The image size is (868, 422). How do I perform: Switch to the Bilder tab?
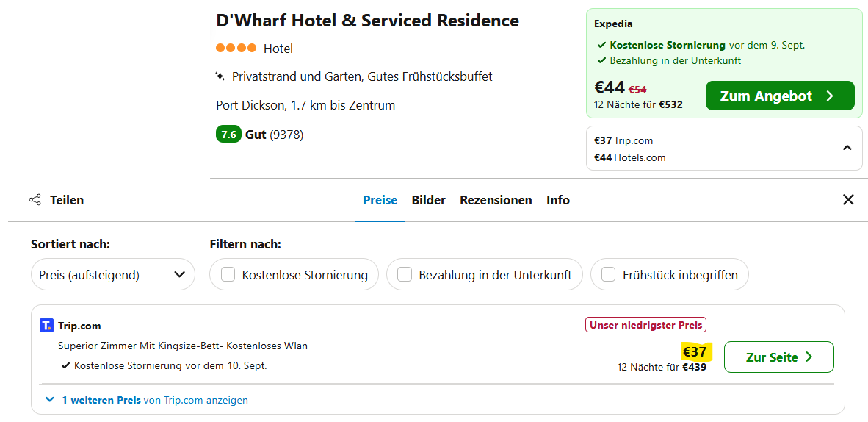[x=429, y=200]
